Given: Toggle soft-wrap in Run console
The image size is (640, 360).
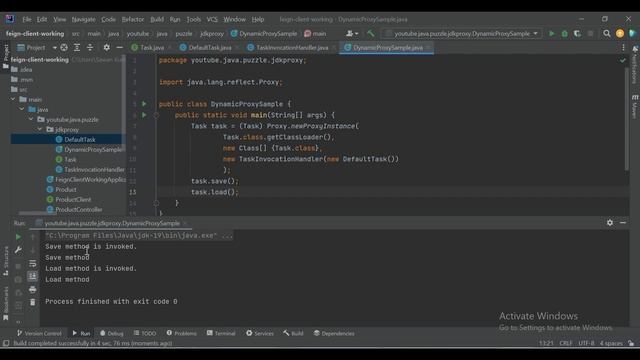Looking at the screenshot, I should [x=33, y=264].
